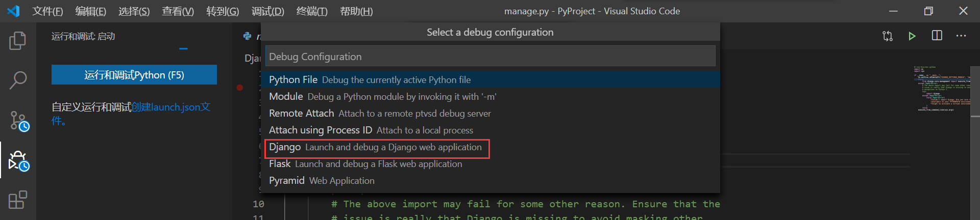The image size is (980, 220).
Task: Run Python file with green play icon
Action: (x=912, y=36)
